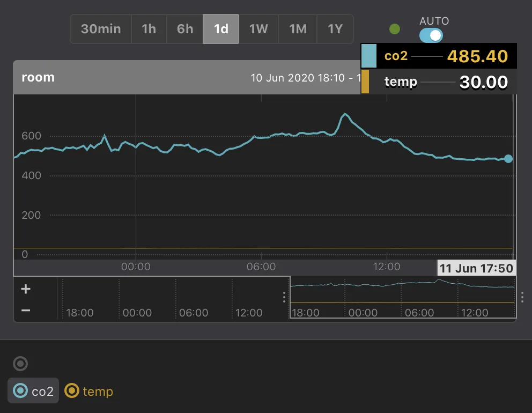Image resolution: width=532 pixels, height=413 pixels.
Task: Choose the 6h time range
Action: click(x=185, y=29)
